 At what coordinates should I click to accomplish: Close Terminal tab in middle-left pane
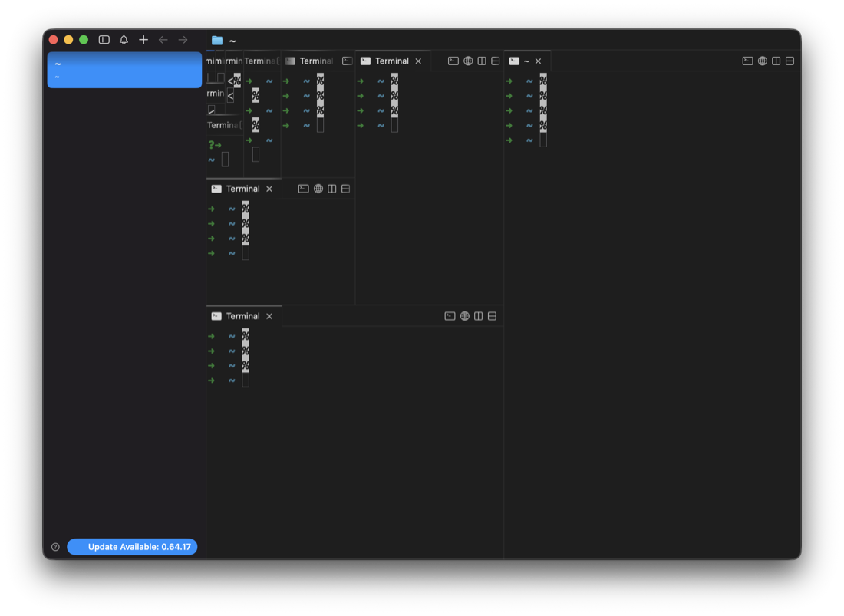pyautogui.click(x=269, y=189)
